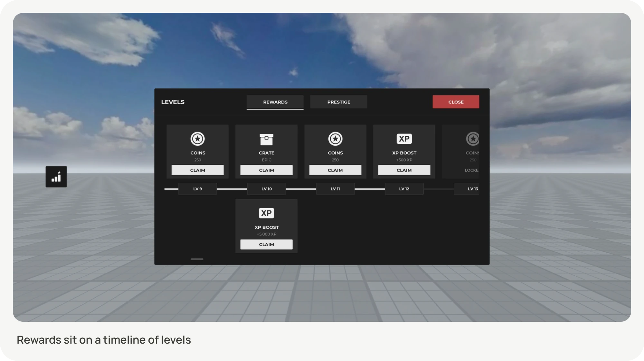
Task: Click the 'EPIC' crate rarity label
Action: point(266,160)
